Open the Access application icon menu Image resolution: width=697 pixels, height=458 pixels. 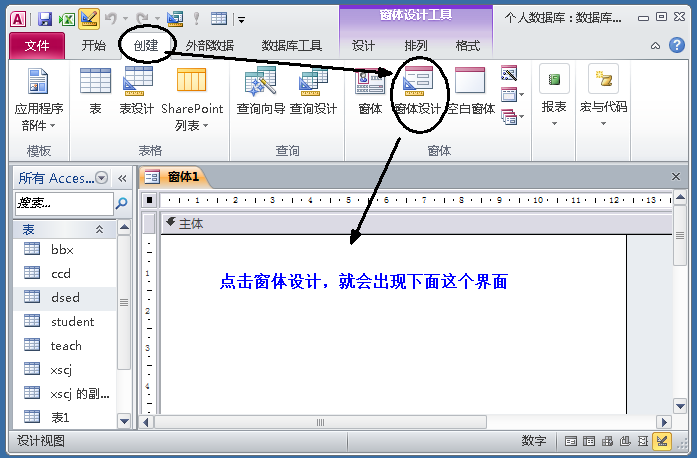[x=18, y=19]
